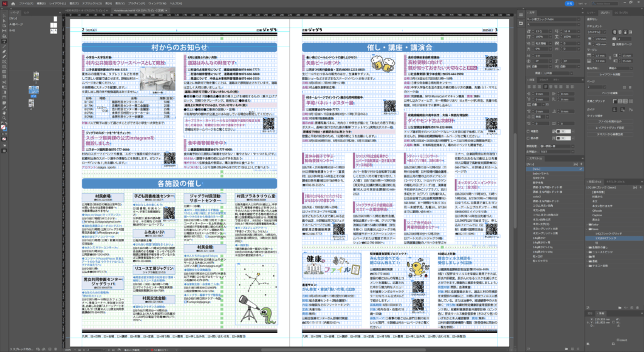Open the 禁則処理 kinsoku dropdown
The image size is (644, 352).
pyautogui.click(x=557, y=146)
